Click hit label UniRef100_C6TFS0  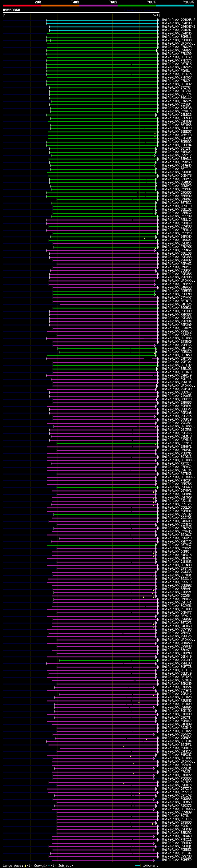[177, 57]
